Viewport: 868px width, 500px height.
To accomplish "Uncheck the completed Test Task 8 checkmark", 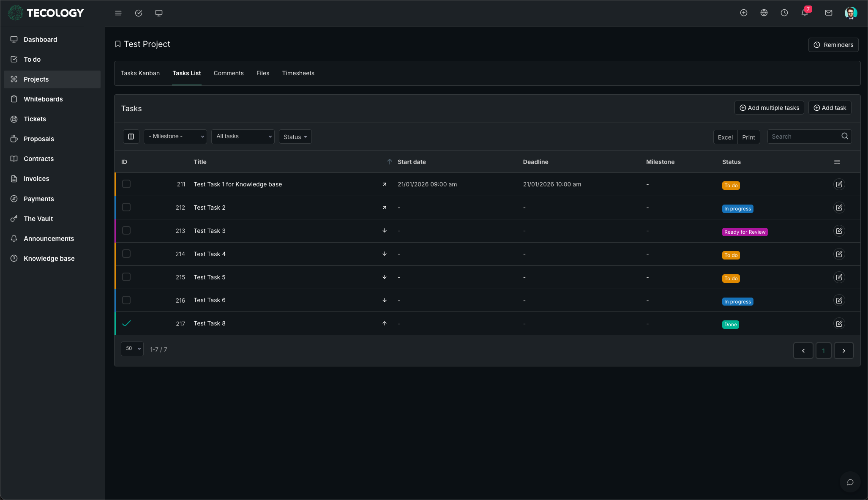I will click(126, 323).
